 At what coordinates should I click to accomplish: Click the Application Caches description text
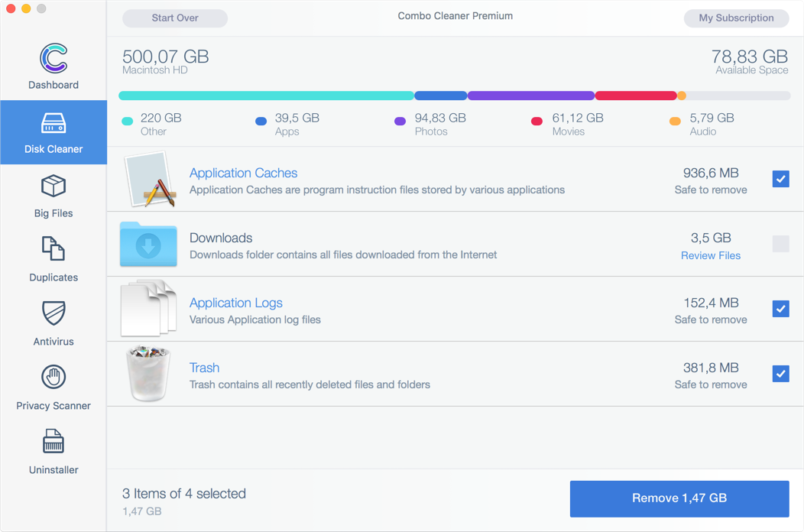coord(377,190)
